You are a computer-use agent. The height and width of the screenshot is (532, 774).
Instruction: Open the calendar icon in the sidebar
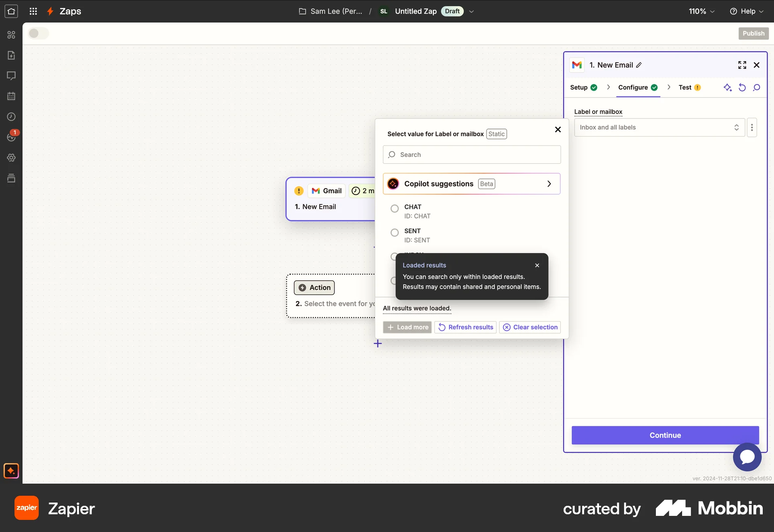click(11, 96)
